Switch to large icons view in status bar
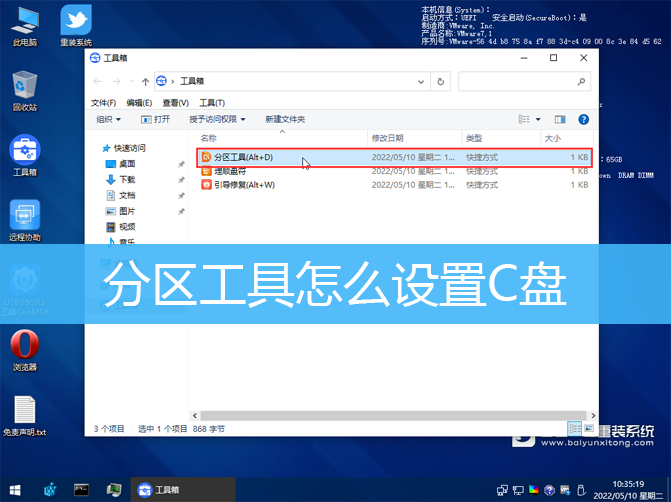 tap(588, 428)
